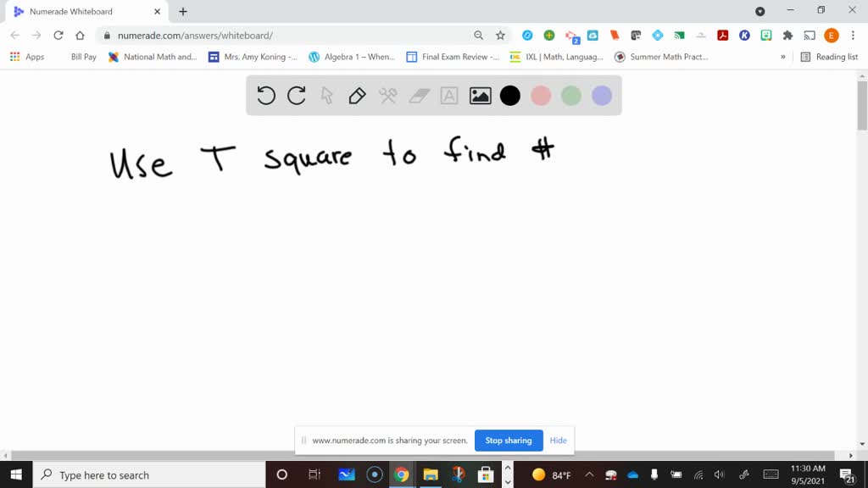Toggle the bookmark star for this page
Image resolution: width=868 pixels, height=488 pixels.
click(500, 36)
